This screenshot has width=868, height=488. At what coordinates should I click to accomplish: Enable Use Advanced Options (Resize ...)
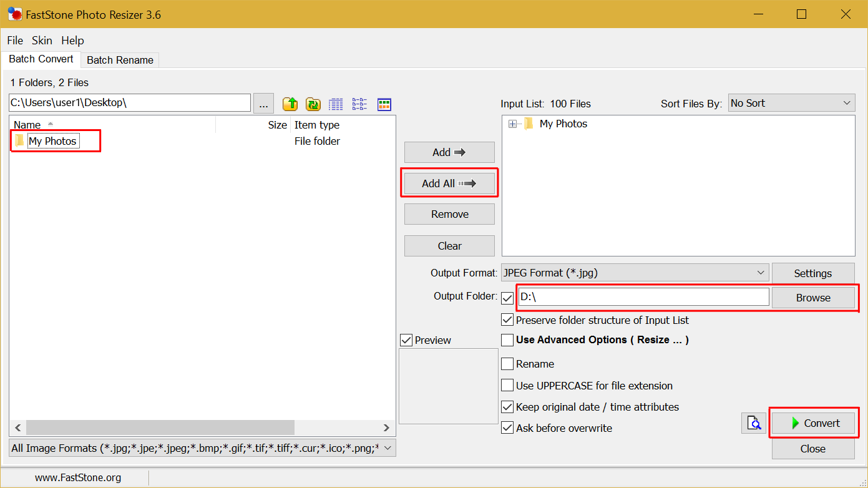[x=507, y=340]
